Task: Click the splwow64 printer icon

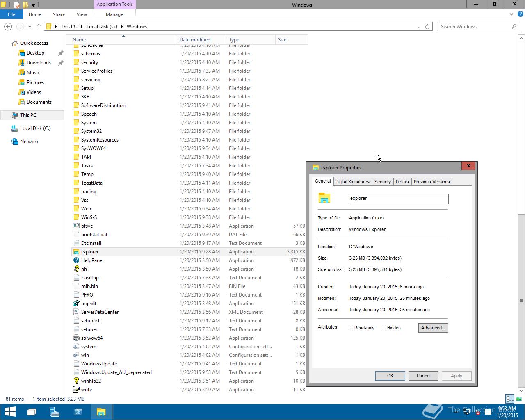Action: pyautogui.click(x=76, y=338)
